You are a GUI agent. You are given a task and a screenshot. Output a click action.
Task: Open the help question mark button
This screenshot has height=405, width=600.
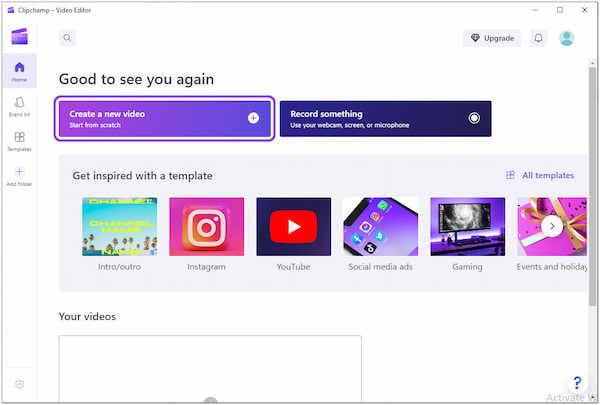click(x=577, y=382)
